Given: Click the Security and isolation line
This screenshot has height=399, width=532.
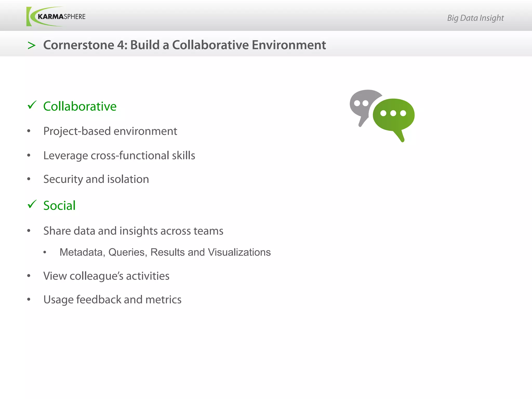Looking at the screenshot, I should coord(96,179).
